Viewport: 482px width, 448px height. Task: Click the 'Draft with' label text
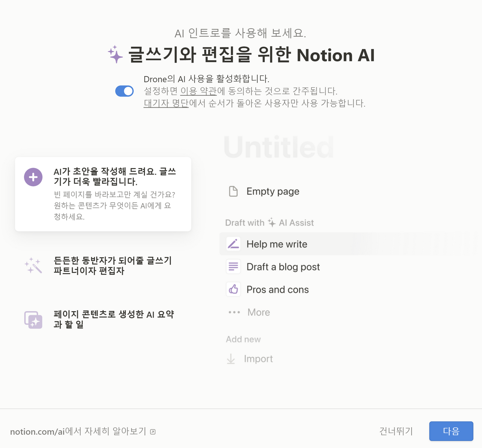pos(245,223)
